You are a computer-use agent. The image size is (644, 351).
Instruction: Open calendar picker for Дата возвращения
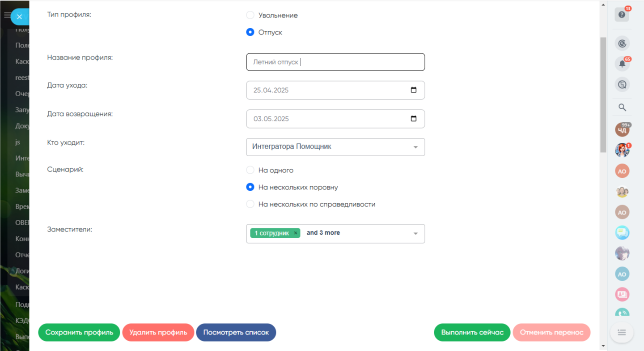coord(414,119)
